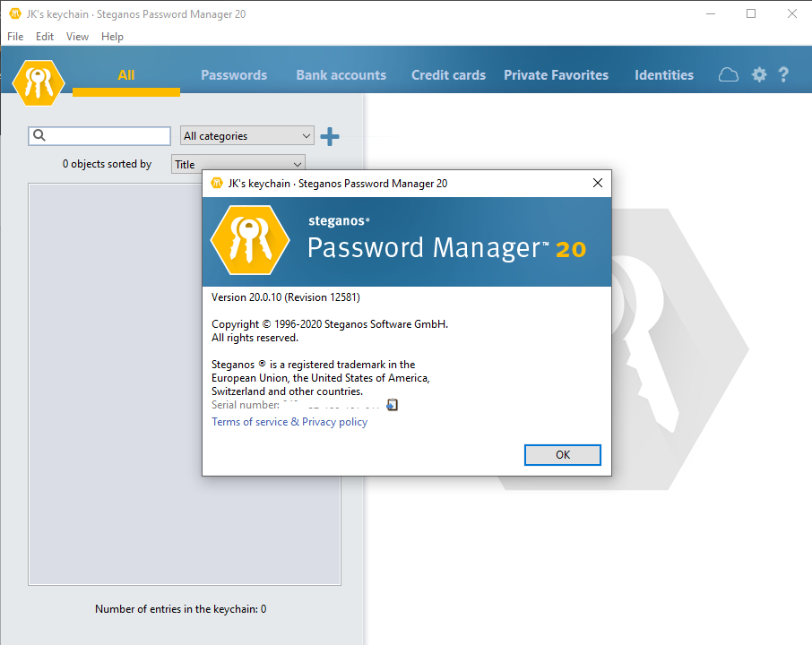Maximize the main Steganos window
The image size is (812, 645).
click(x=751, y=14)
